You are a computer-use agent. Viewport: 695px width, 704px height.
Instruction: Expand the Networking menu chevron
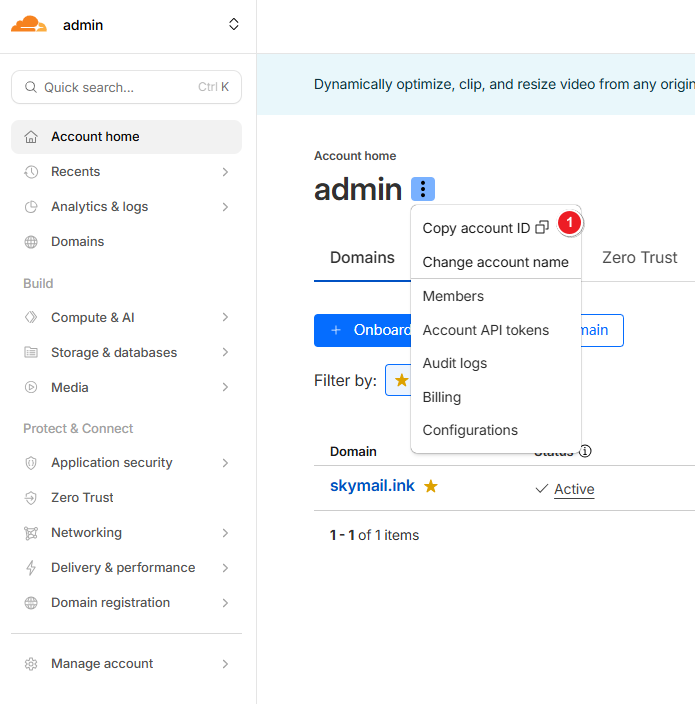click(225, 533)
